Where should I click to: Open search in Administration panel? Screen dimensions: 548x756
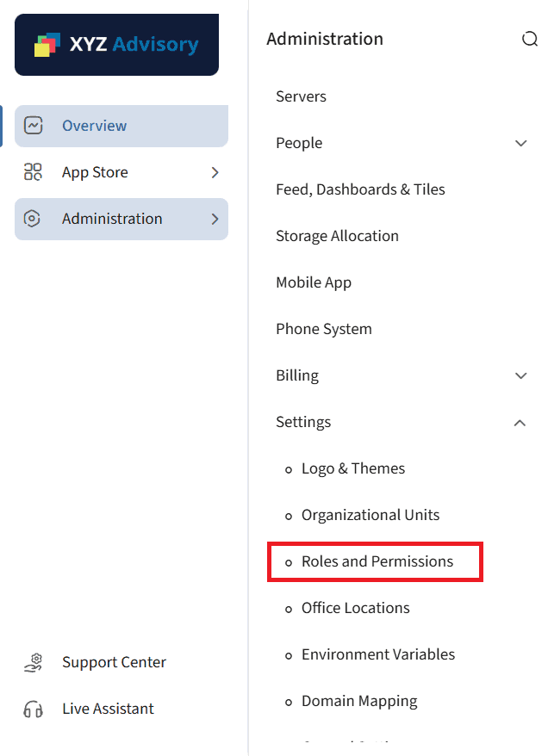pyautogui.click(x=529, y=40)
